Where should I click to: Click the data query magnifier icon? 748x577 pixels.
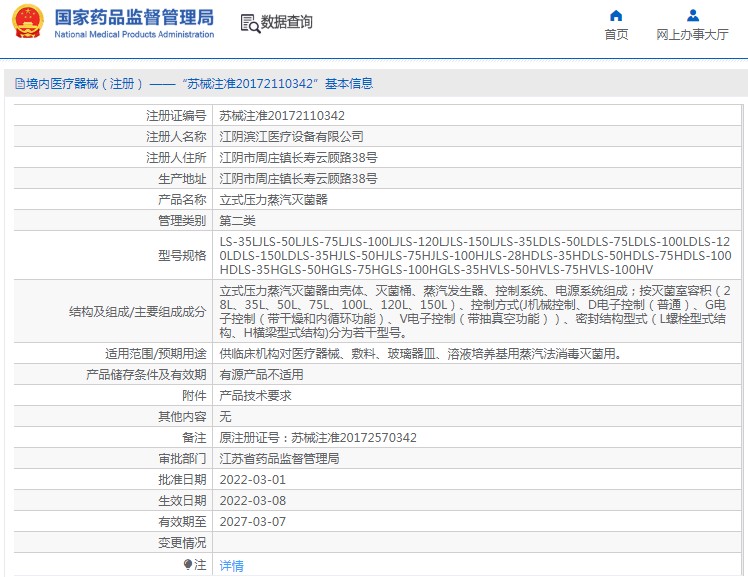250,23
